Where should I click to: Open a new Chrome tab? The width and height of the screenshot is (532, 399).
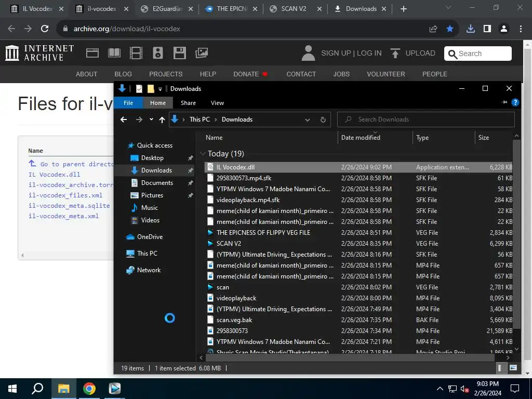[403, 9]
